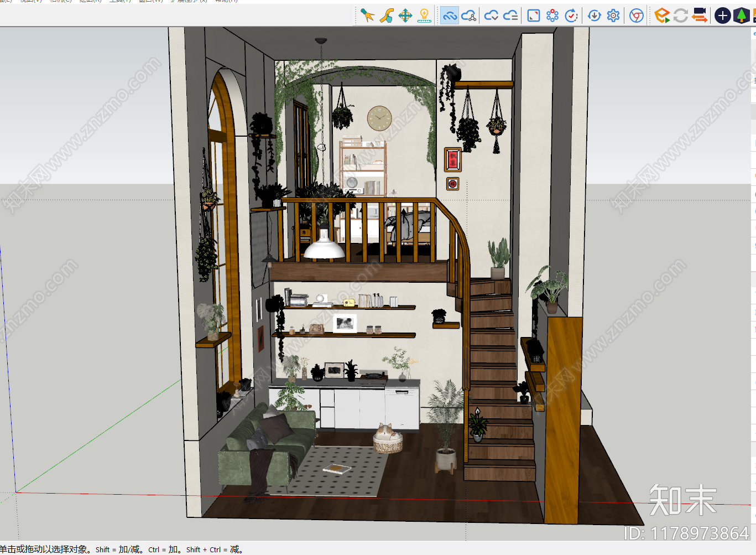Screen dimensions: 756x555
Task: Click the gray sync arrows icon
Action: [x=681, y=15]
